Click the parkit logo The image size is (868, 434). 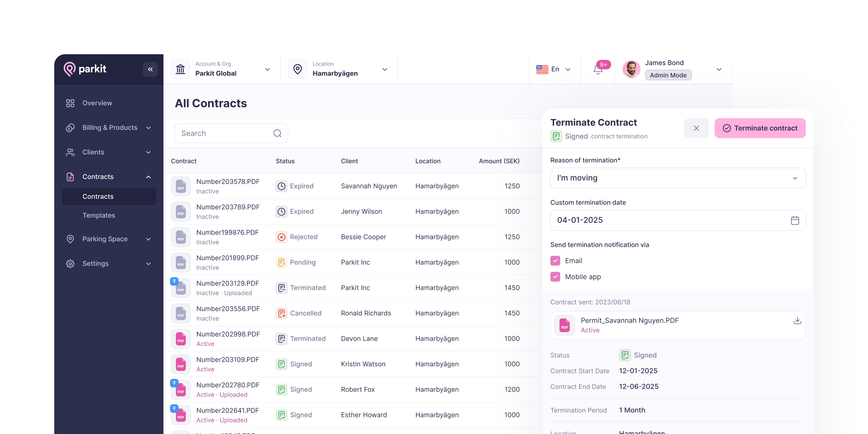coord(85,69)
